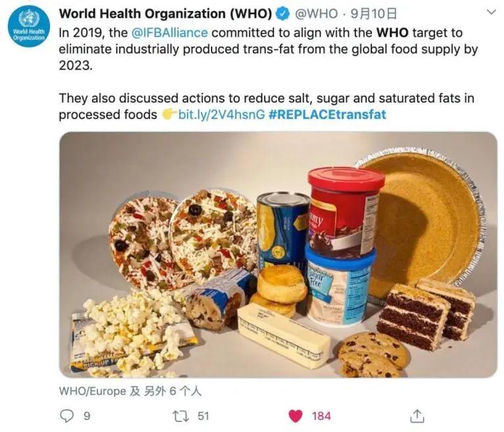Screen dimensions: 504x432
Task: Open the #REPLACEtransfat hashtag
Action: point(327,114)
